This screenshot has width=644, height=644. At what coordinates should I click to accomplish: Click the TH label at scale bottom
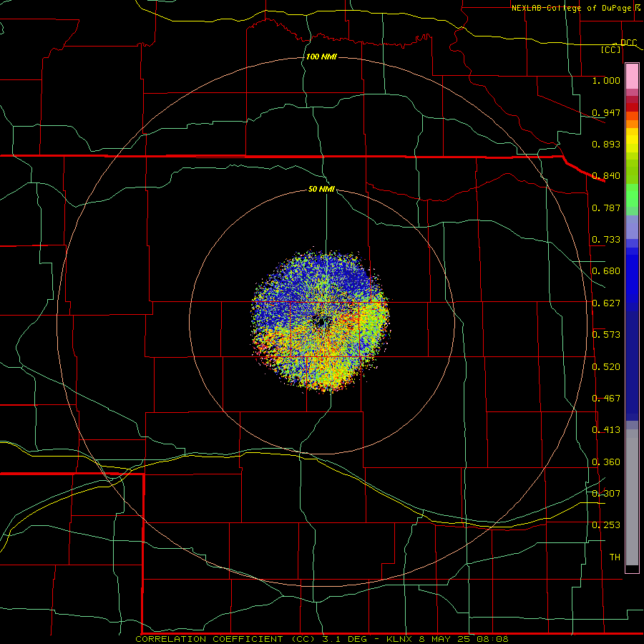click(615, 557)
